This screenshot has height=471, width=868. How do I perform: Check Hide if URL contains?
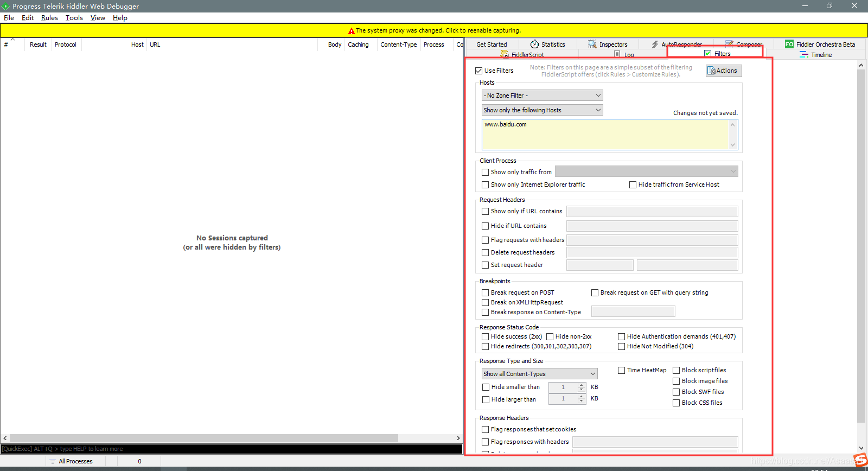click(x=485, y=226)
